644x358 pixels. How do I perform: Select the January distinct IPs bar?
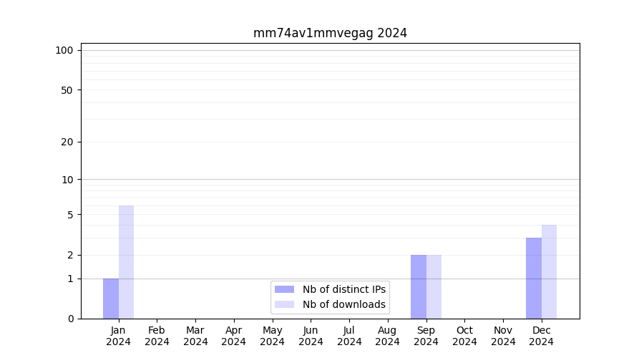tap(111, 299)
